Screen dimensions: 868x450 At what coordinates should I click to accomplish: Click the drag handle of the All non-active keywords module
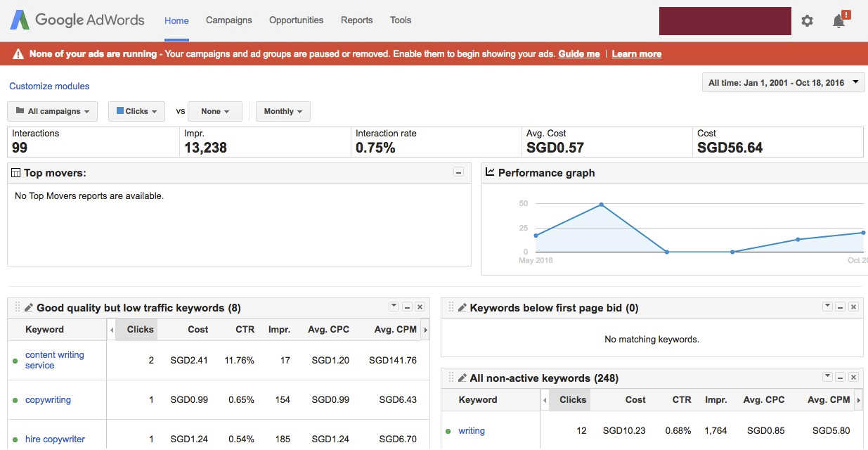pos(451,378)
